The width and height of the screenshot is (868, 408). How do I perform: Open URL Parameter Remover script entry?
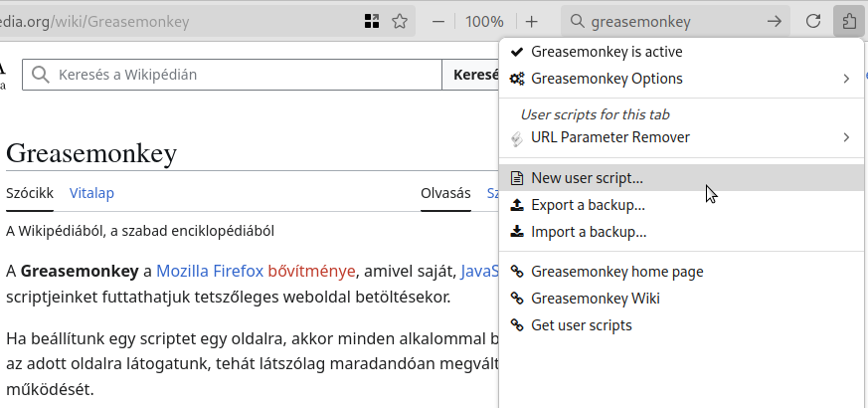(681, 137)
